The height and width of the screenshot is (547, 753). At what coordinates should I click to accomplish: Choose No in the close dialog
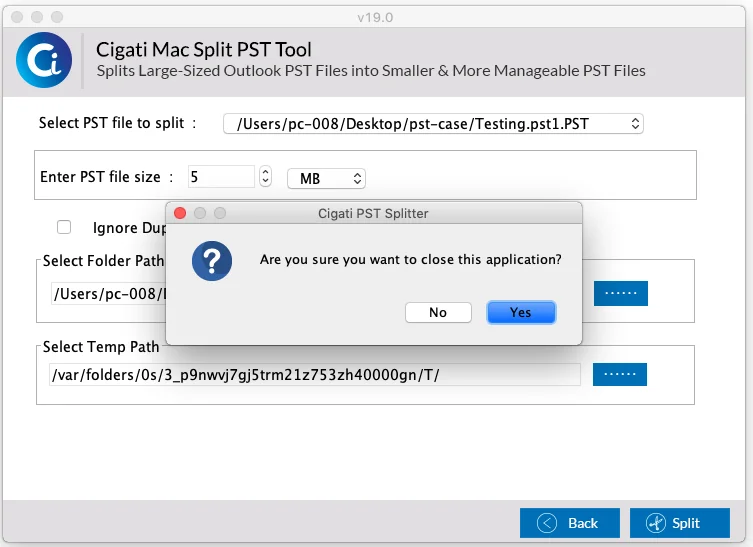[x=438, y=313]
